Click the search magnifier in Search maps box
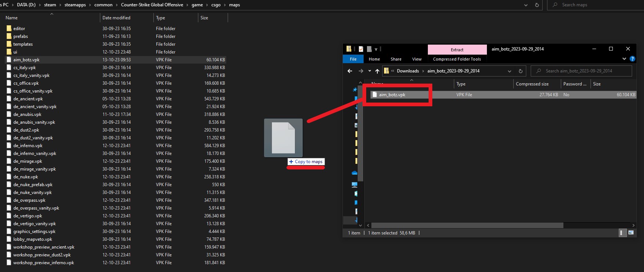The width and height of the screenshot is (644, 272). pos(555,5)
